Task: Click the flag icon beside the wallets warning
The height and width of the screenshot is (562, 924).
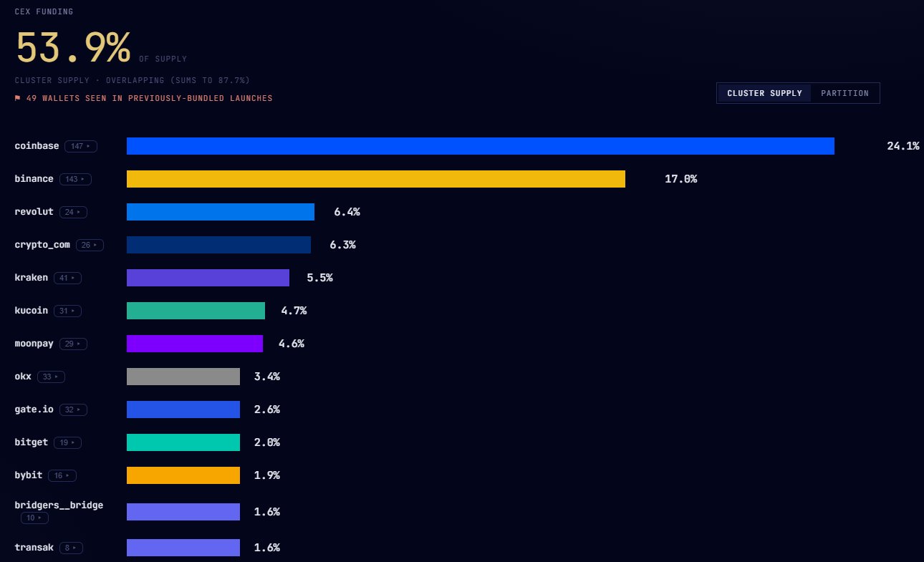Action: 18,98
